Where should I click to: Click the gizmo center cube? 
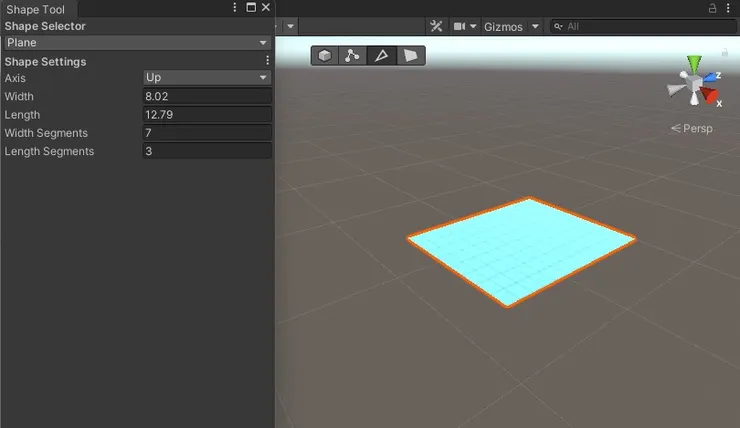point(693,83)
